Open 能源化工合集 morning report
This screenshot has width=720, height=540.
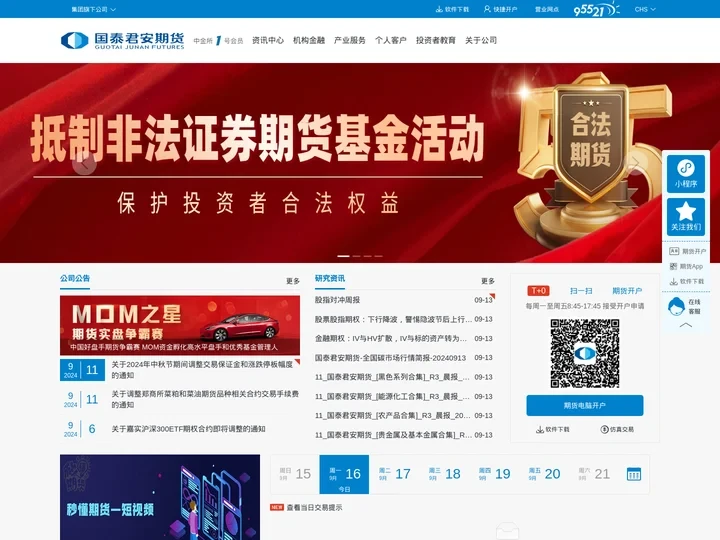point(392,396)
